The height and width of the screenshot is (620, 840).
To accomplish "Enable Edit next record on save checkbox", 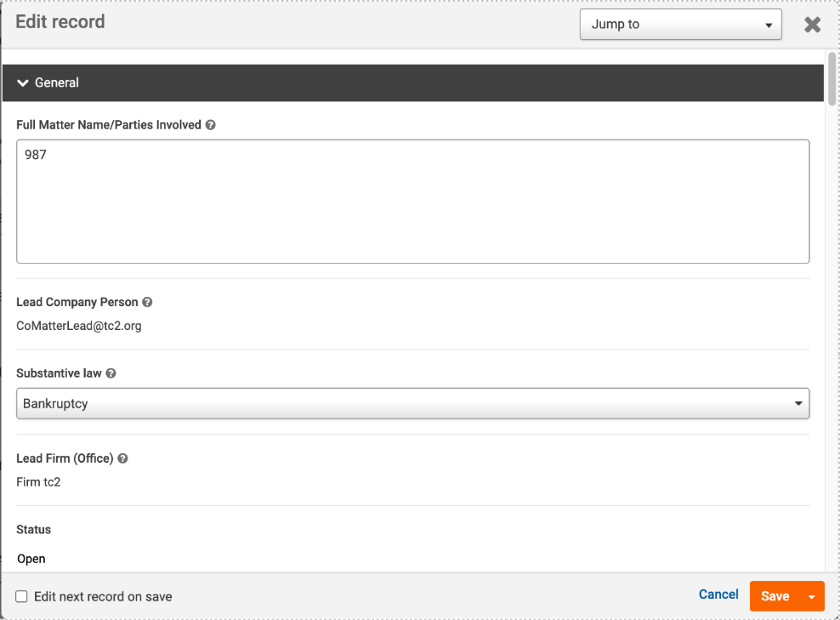I will pos(21,596).
